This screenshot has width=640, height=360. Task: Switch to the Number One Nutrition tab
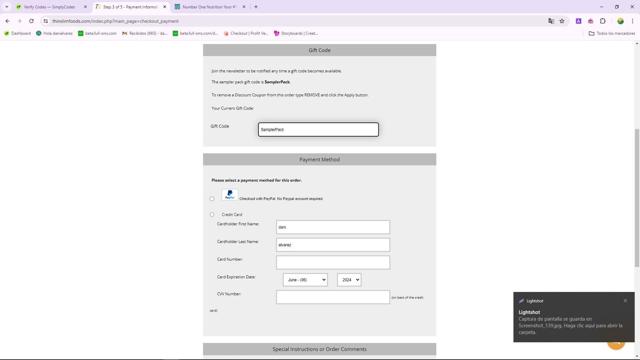[208, 7]
